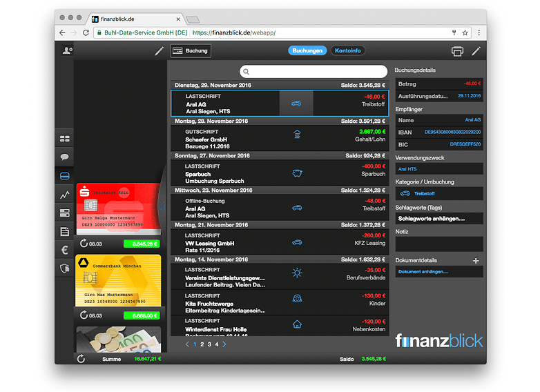Click salary icon of Schaefer GmbH booking
This screenshot has height=392, width=540.
297,134
